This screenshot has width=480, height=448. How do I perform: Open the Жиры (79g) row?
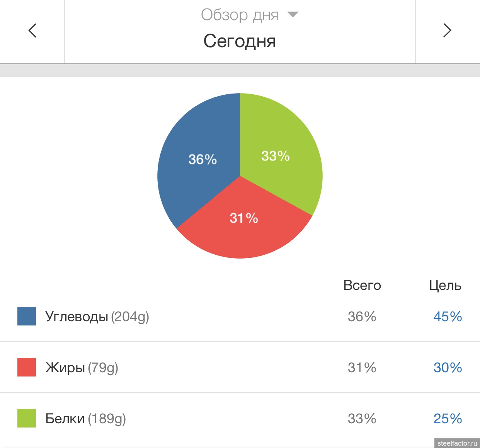pos(240,367)
